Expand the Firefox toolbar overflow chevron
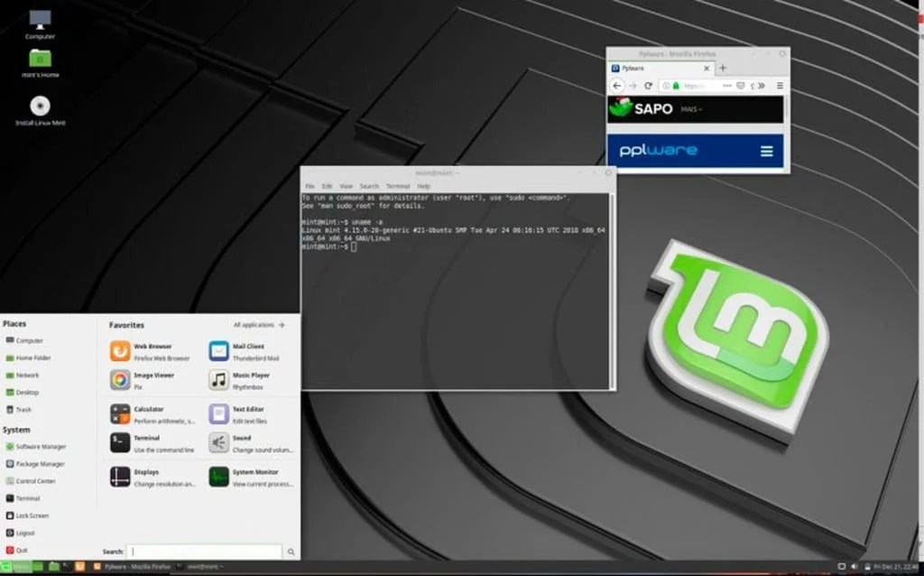Viewport: 924px width, 576px height. click(762, 86)
